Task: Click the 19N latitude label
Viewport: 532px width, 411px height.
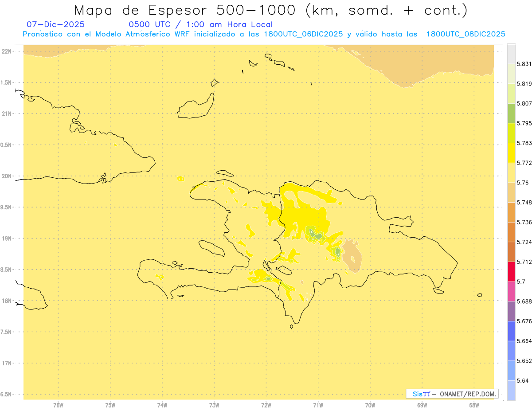Action: coord(7,239)
